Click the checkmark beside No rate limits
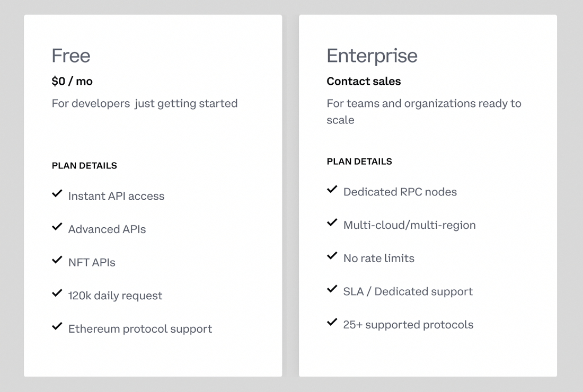The image size is (583, 392). coord(333,256)
